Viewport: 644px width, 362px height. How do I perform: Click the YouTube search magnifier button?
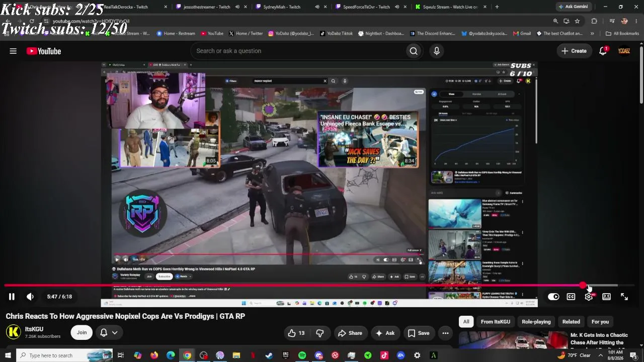click(414, 51)
